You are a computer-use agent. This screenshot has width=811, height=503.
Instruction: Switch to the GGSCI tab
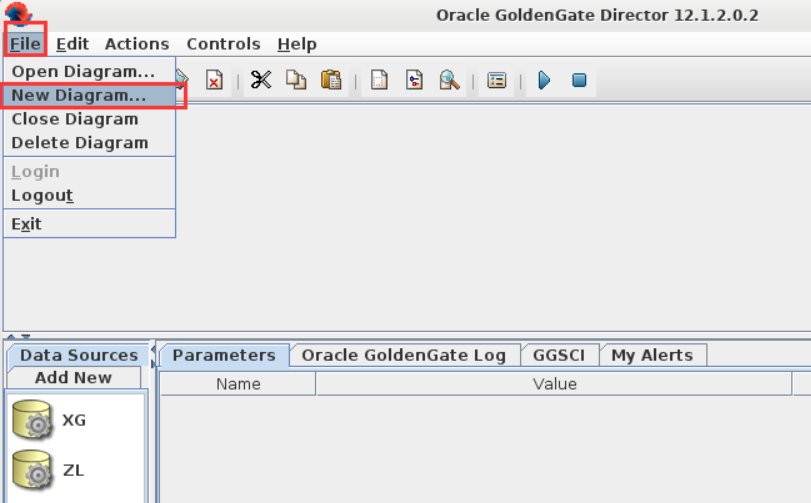point(559,355)
